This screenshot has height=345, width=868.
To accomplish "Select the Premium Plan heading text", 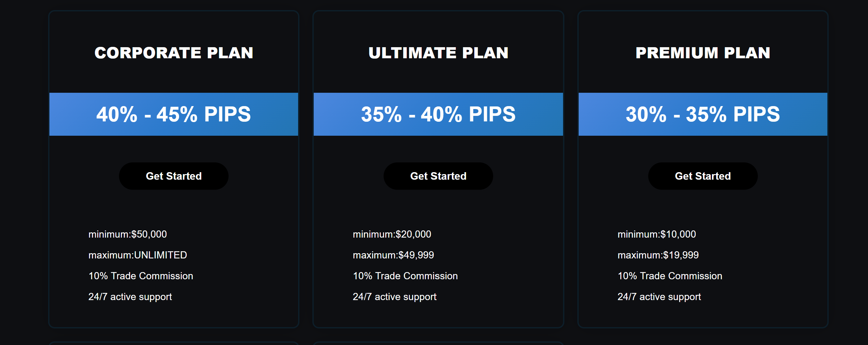I will (703, 53).
